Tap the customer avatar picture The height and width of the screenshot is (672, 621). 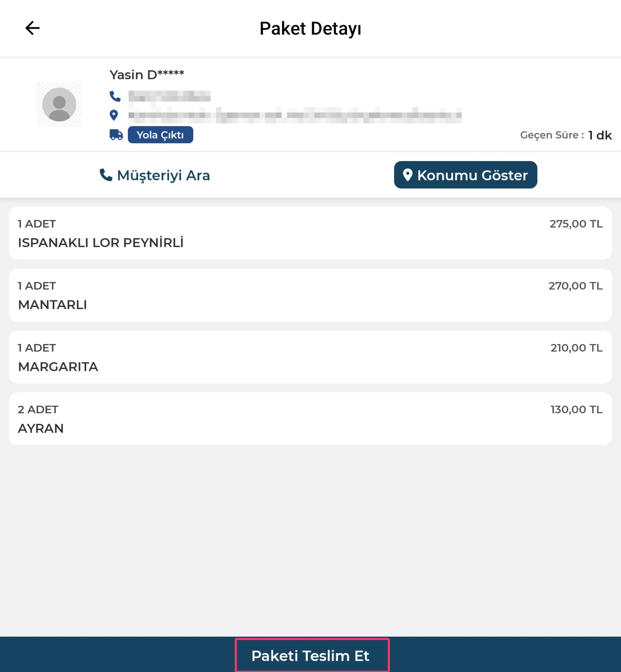[x=59, y=104]
